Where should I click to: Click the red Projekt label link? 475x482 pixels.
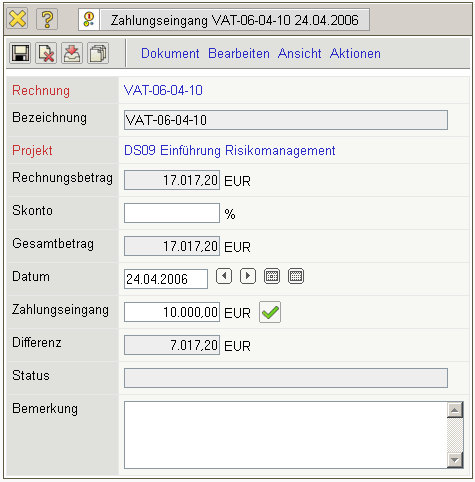(x=32, y=150)
